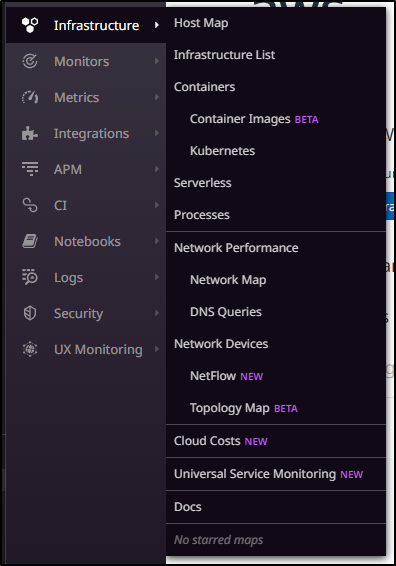Select Processes in the submenu
The height and width of the screenshot is (566, 396).
202,215
